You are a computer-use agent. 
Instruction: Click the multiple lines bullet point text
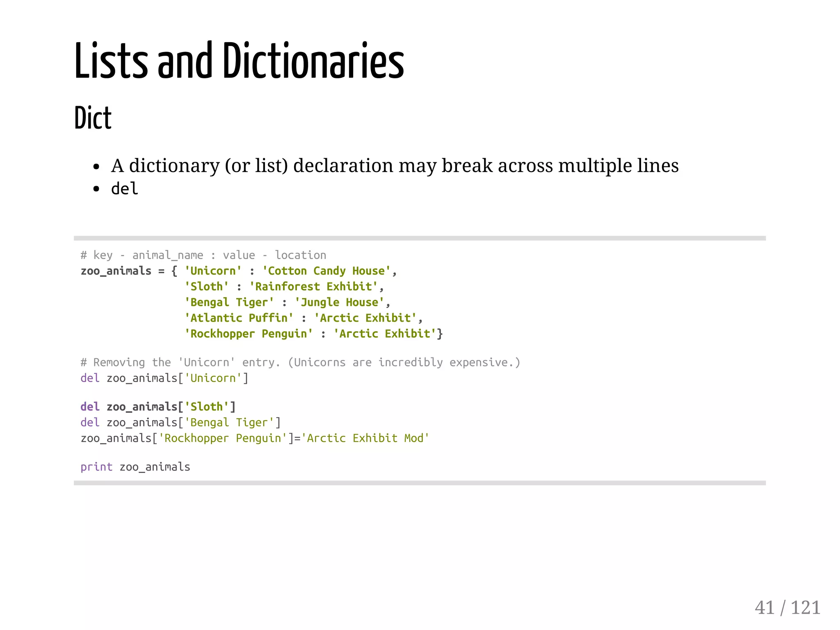tap(395, 166)
